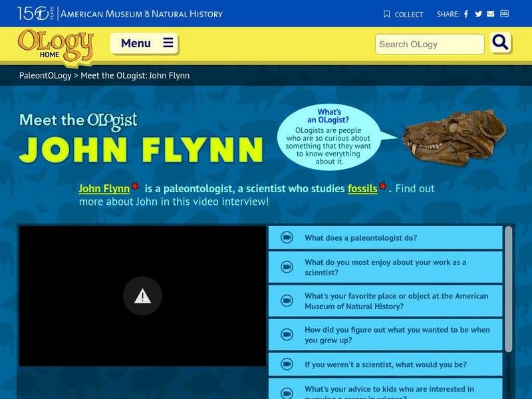
Task: Open the John Flynn glossary link
Action: (x=104, y=189)
